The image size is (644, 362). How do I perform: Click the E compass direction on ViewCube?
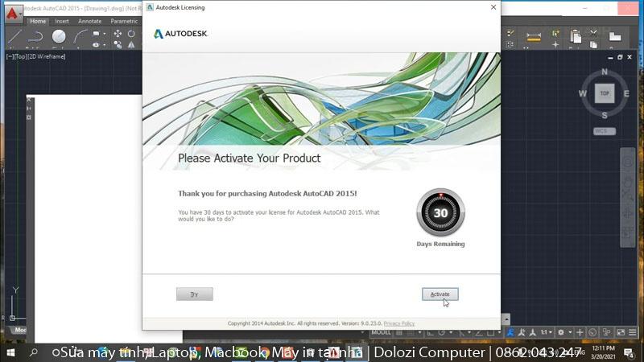coord(626,93)
